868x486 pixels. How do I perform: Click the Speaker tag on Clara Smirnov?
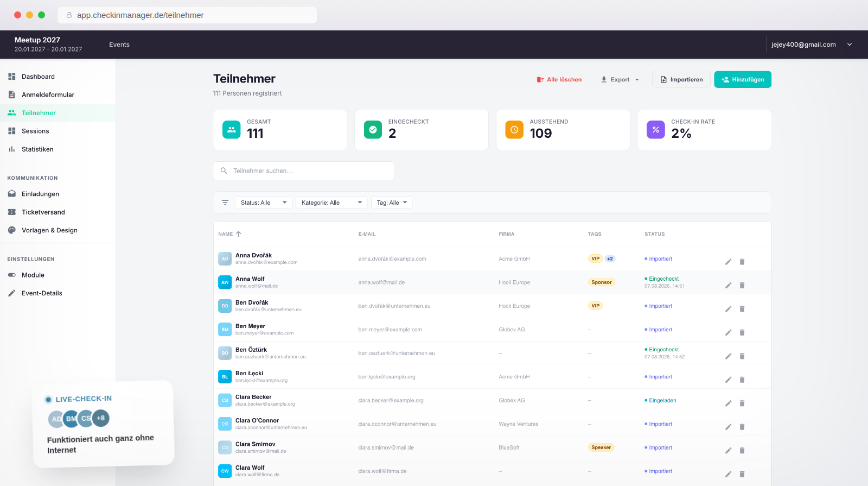(601, 447)
